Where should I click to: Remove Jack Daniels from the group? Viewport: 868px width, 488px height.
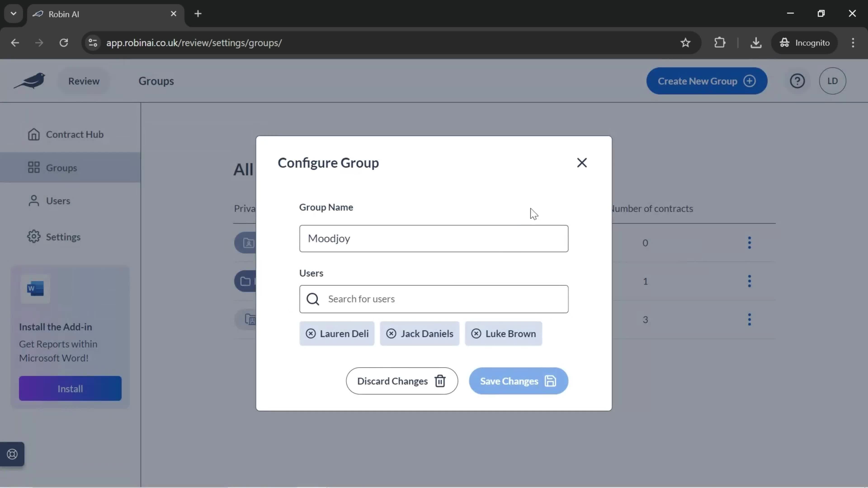[392, 333]
